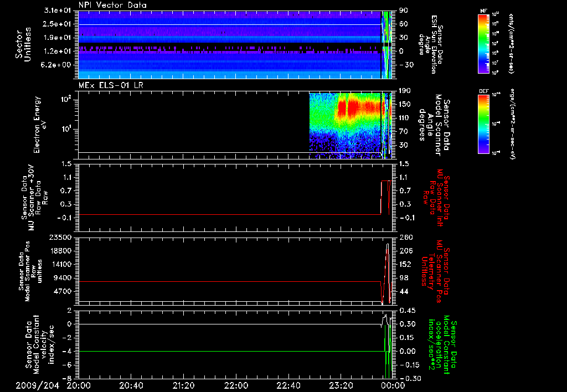Click the Model Scanner Angle degrees axis title
The height and width of the screenshot is (392, 567).
pos(434,125)
